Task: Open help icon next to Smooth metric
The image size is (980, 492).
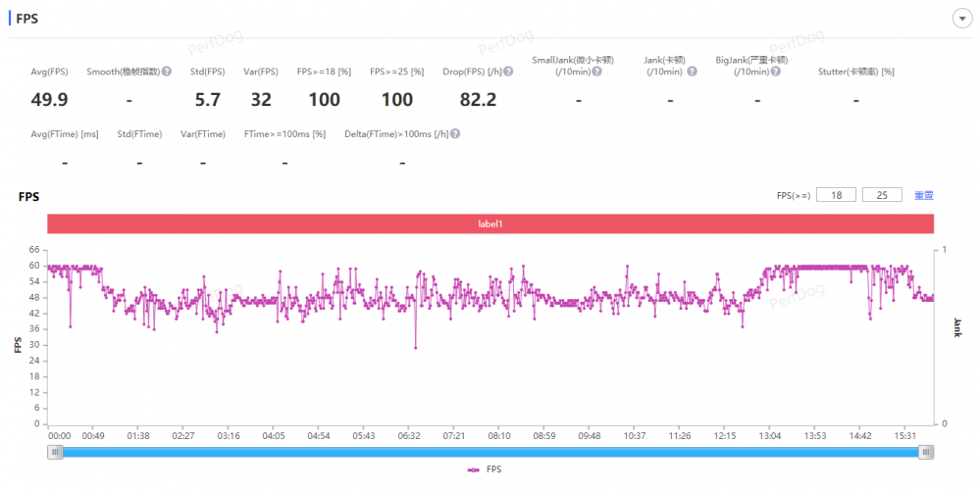Action: [x=167, y=72]
